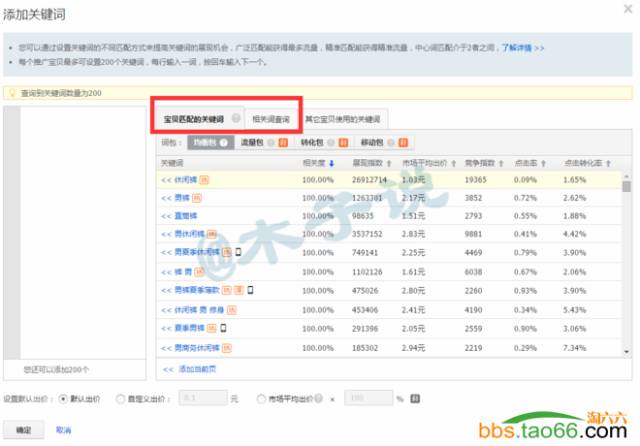
Task: Select the 自定义出价 radio button
Action: click(120, 399)
